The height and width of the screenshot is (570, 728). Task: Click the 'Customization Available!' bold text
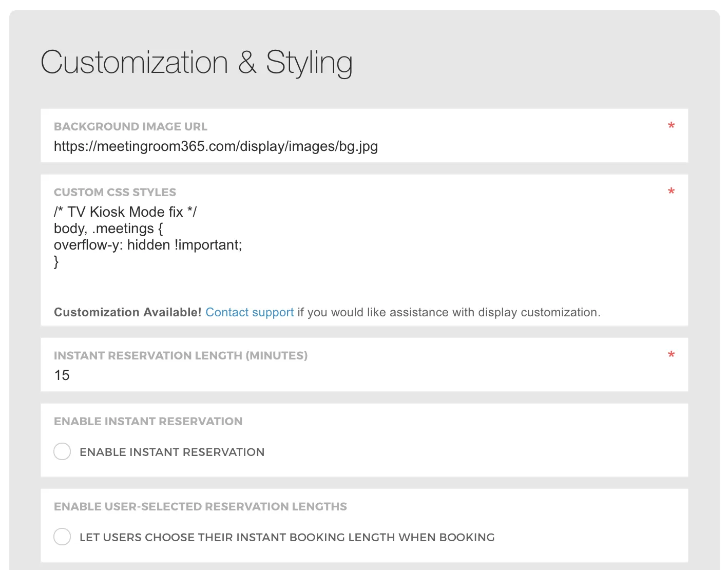tap(128, 312)
